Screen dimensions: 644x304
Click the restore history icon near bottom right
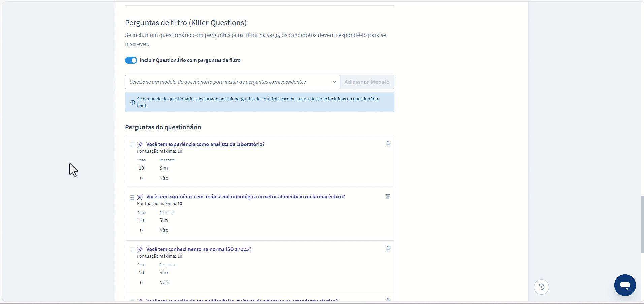[x=541, y=287]
